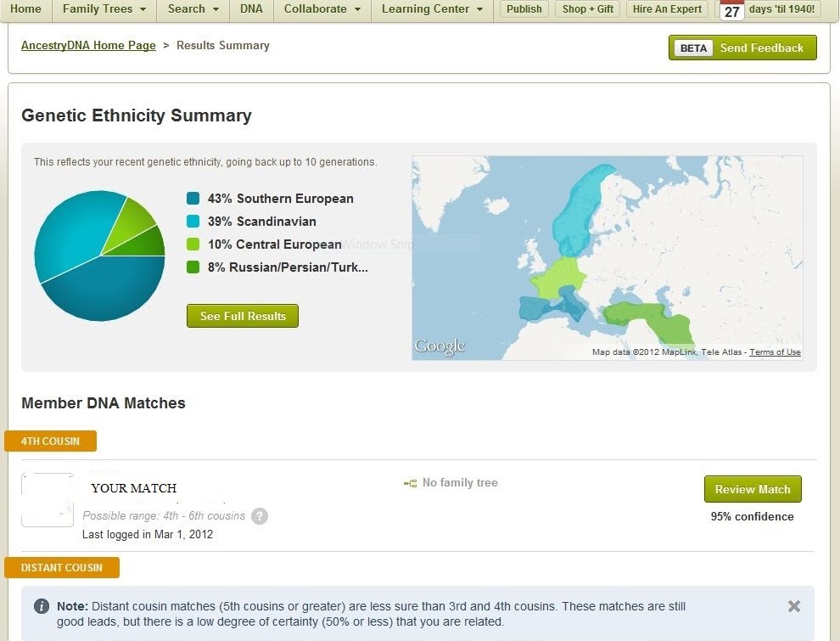Click the See Full Results button
The height and width of the screenshot is (641, 840).
coord(243,316)
